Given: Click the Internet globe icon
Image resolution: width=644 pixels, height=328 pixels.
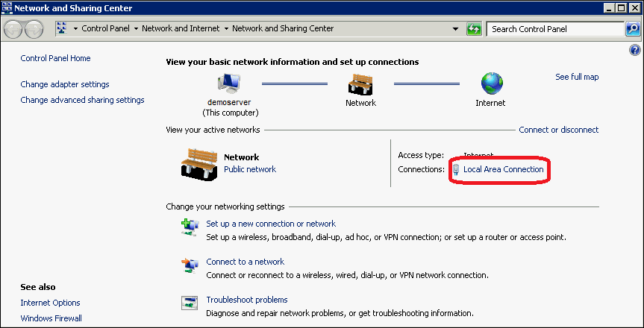Looking at the screenshot, I should [x=490, y=83].
